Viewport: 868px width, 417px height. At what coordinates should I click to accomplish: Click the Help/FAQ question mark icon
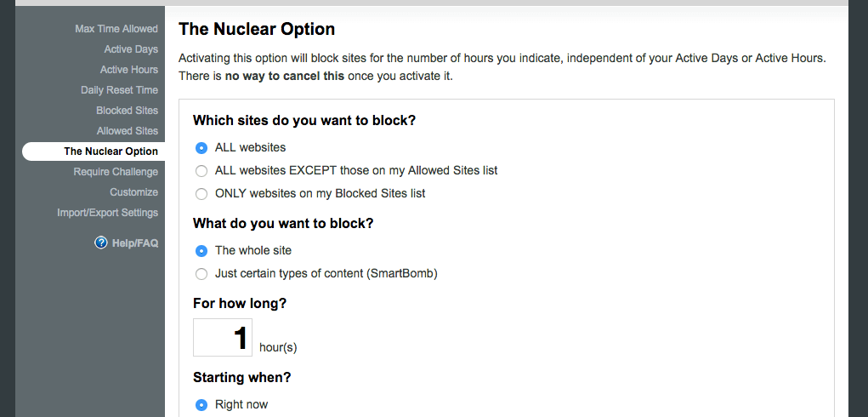(x=101, y=243)
